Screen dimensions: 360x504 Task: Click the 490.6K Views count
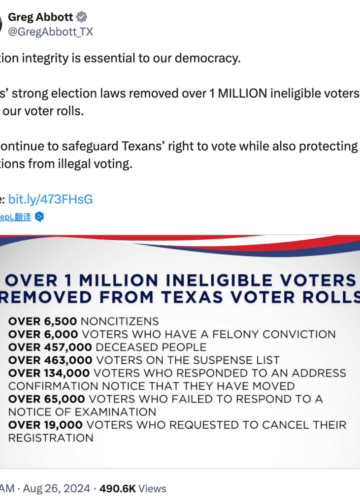(133, 488)
